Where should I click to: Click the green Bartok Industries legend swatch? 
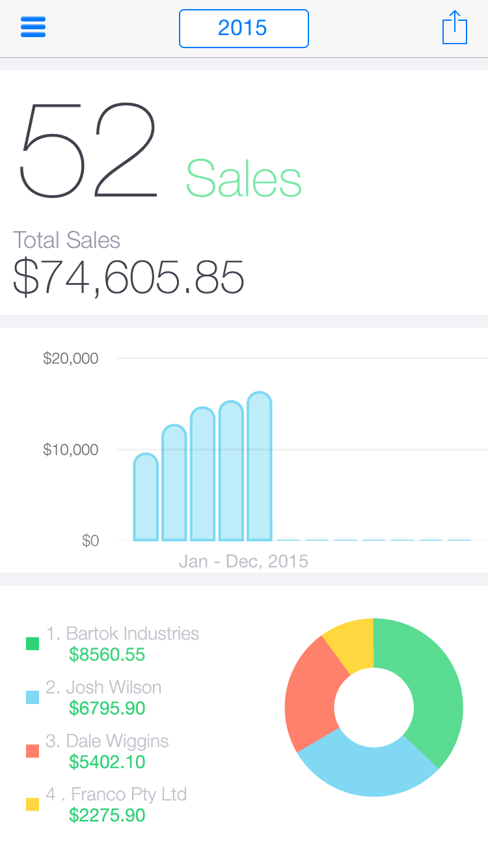coord(33,644)
